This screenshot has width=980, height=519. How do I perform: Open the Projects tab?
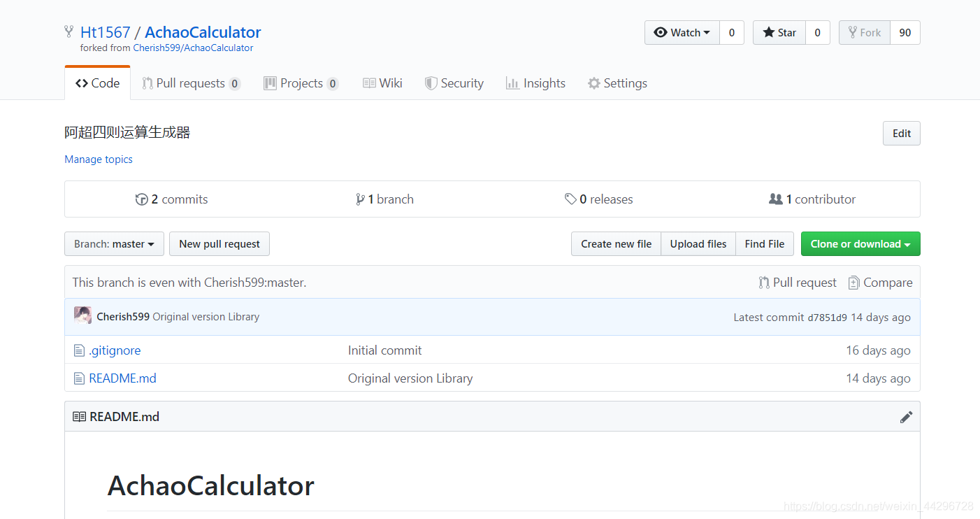(301, 83)
